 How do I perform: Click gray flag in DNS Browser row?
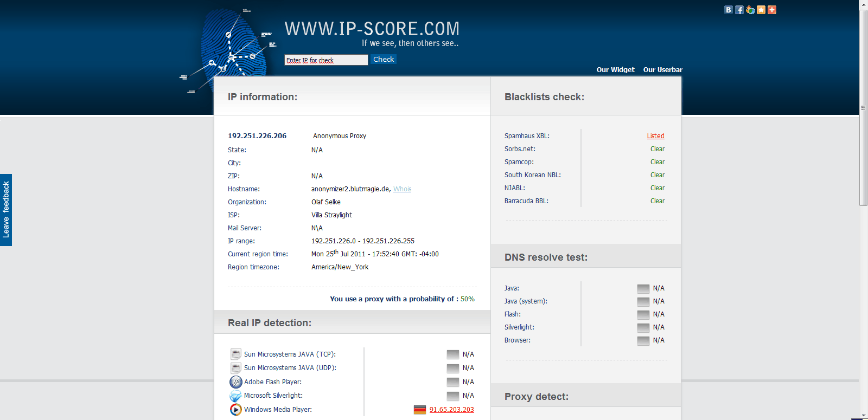coord(643,340)
